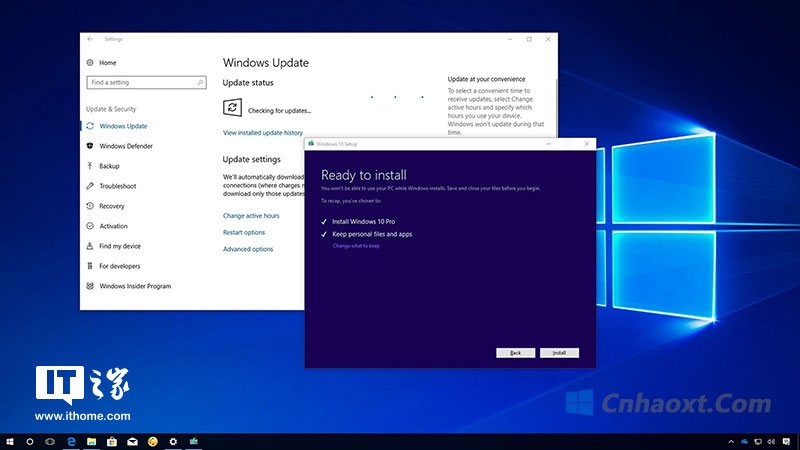
Task: Click the Windows Defender shield icon
Action: click(90, 146)
